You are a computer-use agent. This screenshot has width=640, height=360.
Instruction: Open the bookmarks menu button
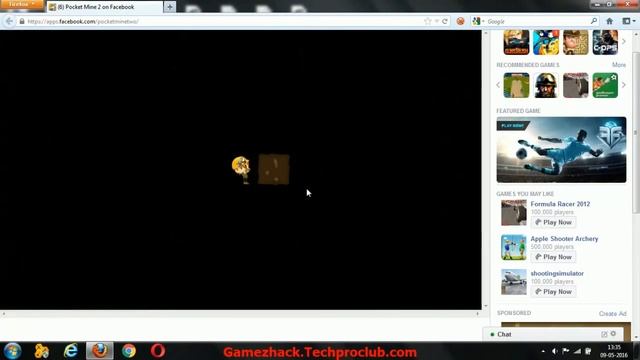point(628,21)
